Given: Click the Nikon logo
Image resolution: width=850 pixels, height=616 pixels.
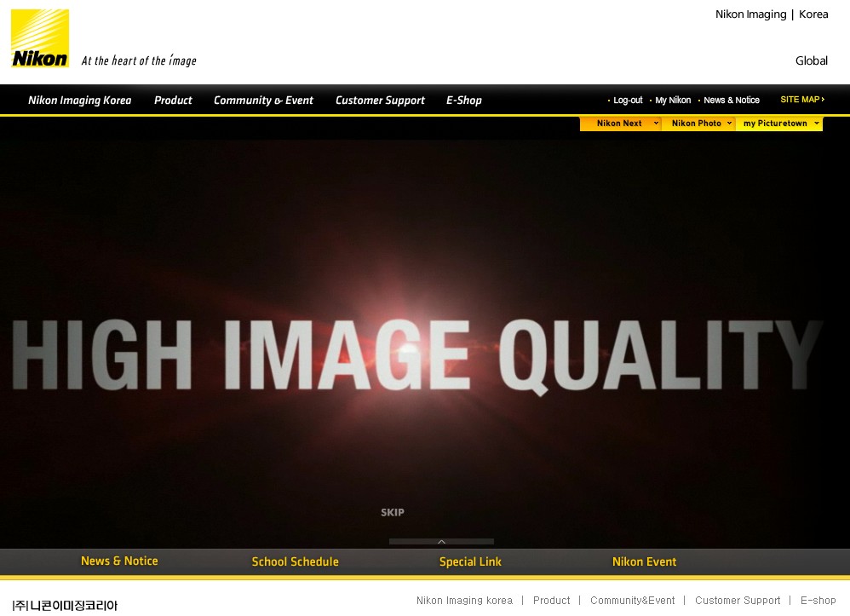Looking at the screenshot, I should [40, 38].
